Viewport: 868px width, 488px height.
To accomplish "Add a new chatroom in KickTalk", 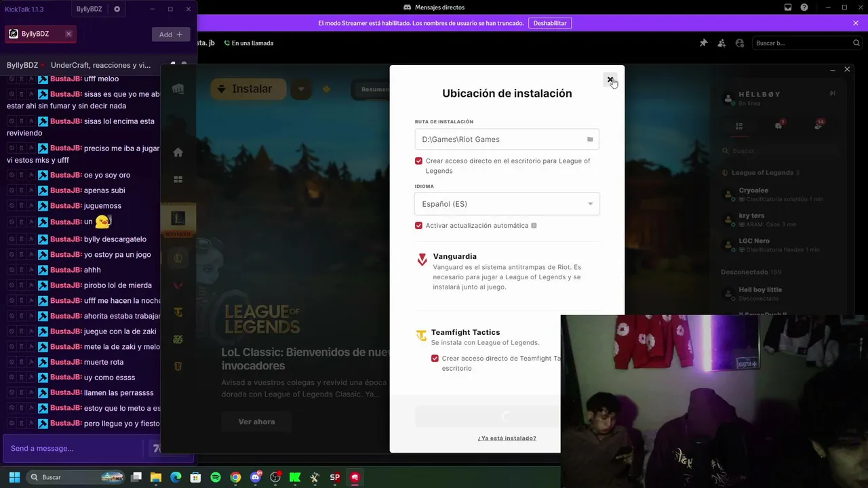I will [x=171, y=35].
